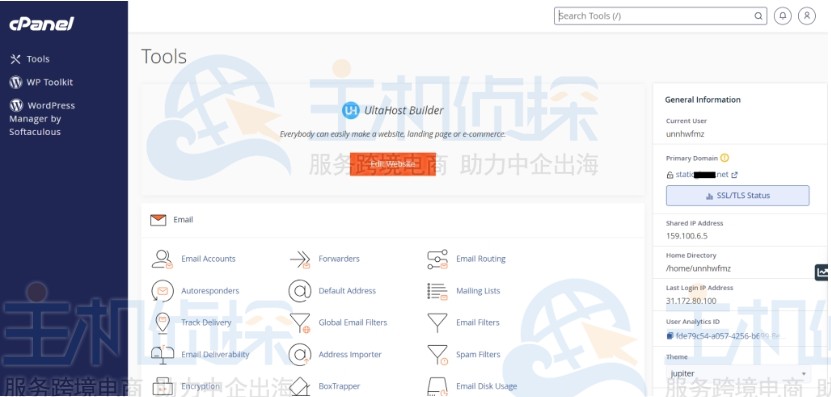Open Default Address
The width and height of the screenshot is (831, 397).
click(x=347, y=290)
